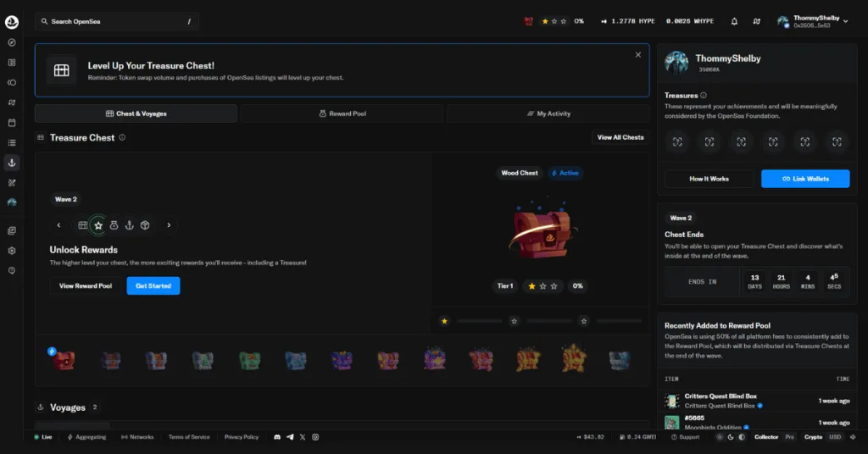Open the compass Discover icon in the sidebar
The image size is (868, 454).
[12, 42]
